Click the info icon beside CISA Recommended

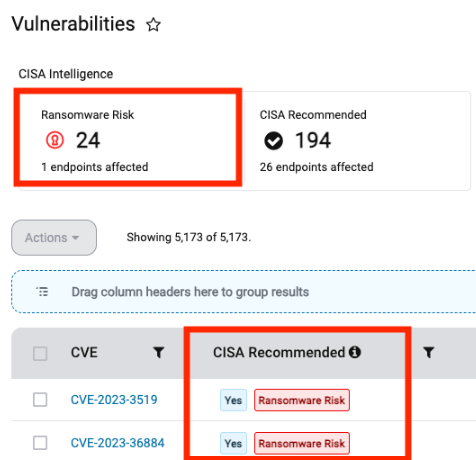pyautogui.click(x=355, y=352)
